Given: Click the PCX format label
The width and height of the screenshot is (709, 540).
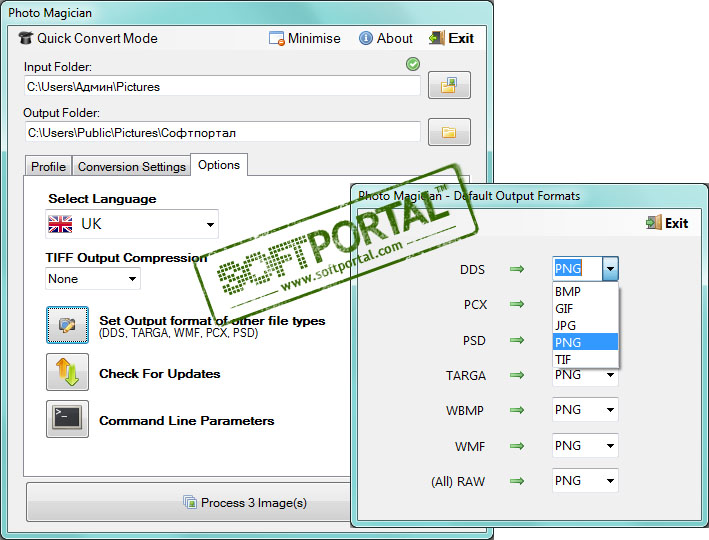Looking at the screenshot, I should click(475, 304).
